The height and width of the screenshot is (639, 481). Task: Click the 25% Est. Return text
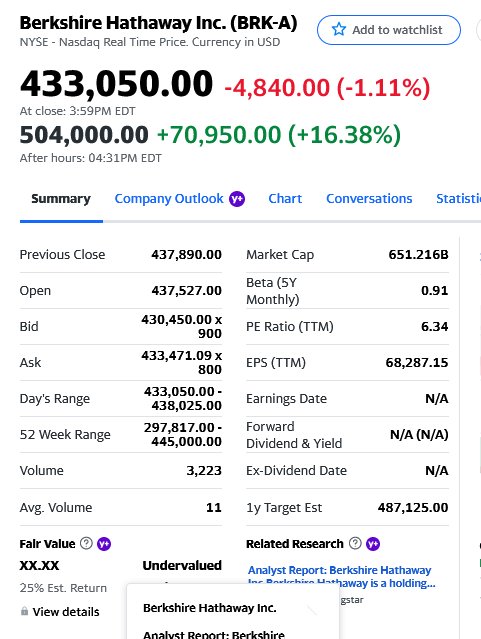63,588
